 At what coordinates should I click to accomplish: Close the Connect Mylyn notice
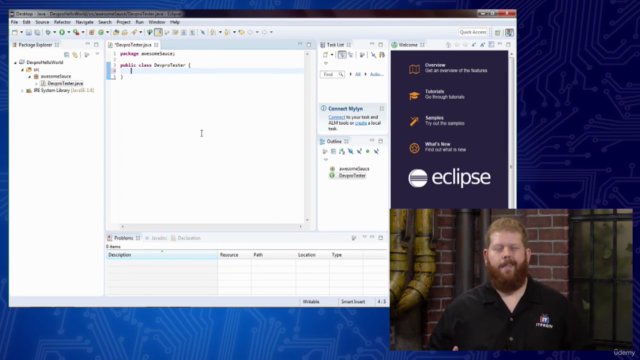pos(382,109)
